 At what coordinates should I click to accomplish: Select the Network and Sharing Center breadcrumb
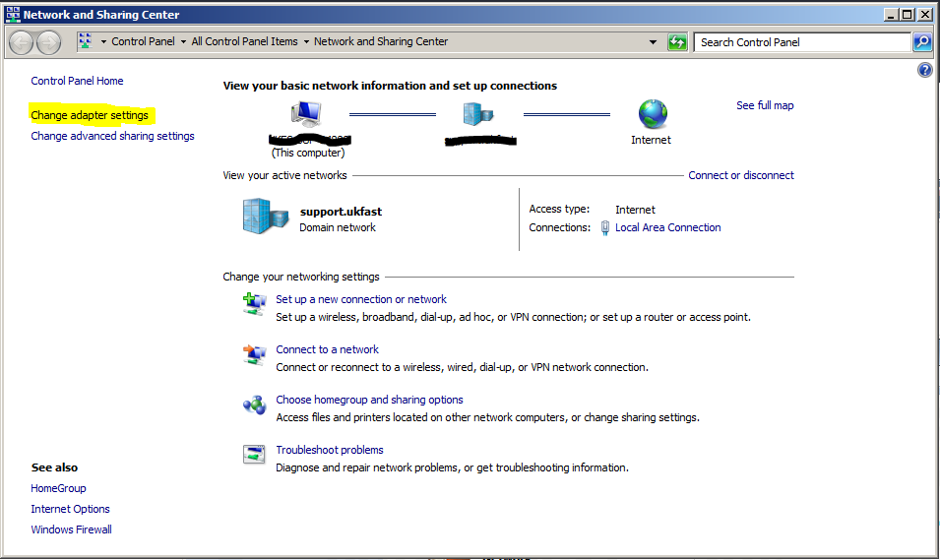[x=380, y=42]
